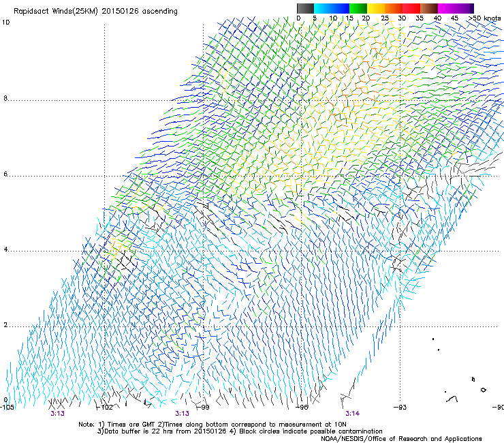Click the note line starting 'Note: 1) Times are GMT'
This screenshot has height=443, width=504.
[212, 425]
